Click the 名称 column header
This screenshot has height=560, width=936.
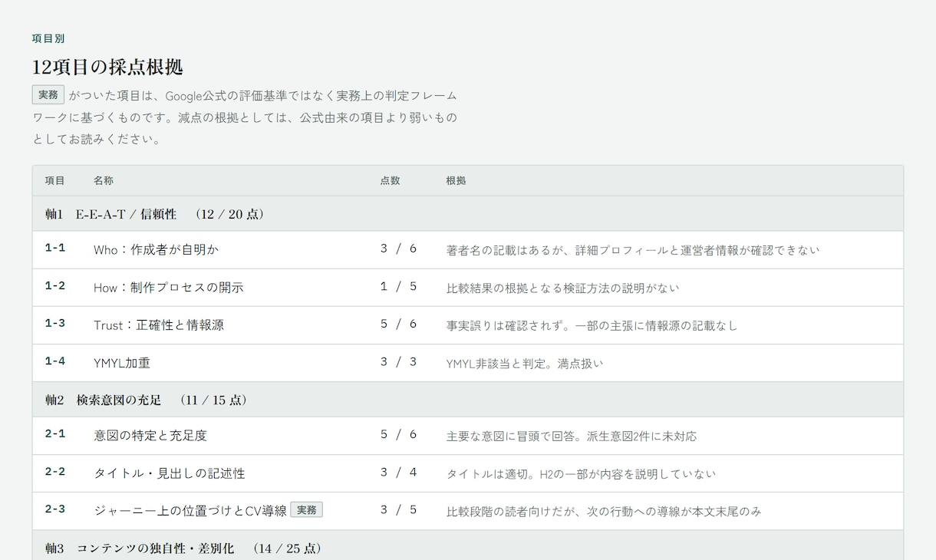click(x=104, y=181)
